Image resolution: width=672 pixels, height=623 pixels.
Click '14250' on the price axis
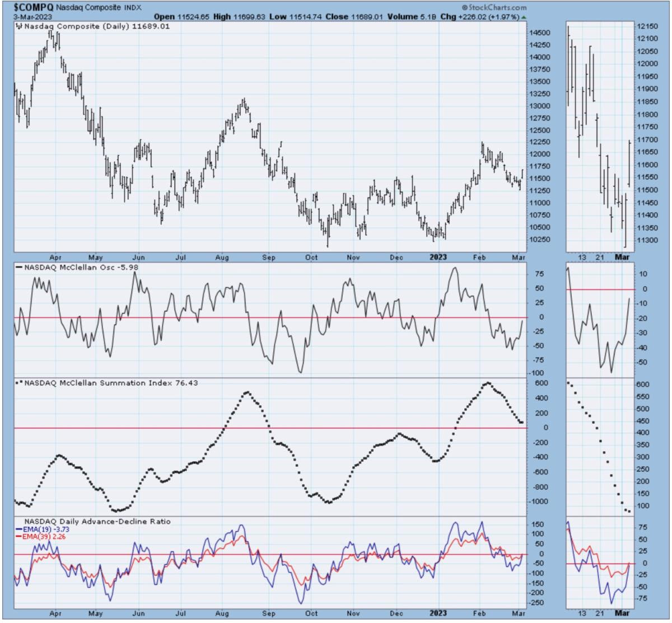540,45
